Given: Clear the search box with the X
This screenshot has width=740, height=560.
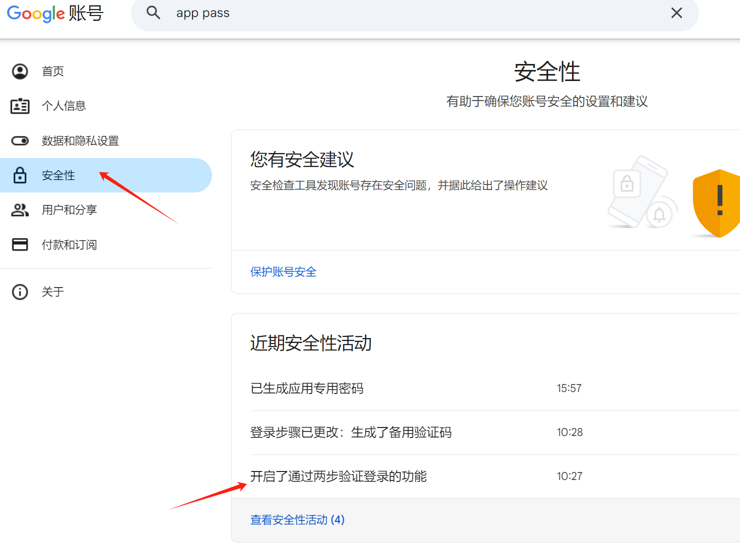Looking at the screenshot, I should click(x=676, y=13).
